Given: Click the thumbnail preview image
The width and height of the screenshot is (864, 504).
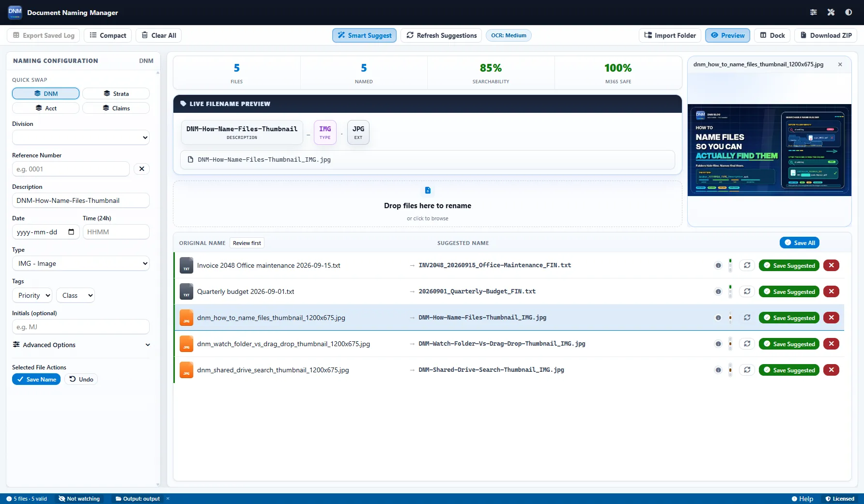Looking at the screenshot, I should [769, 150].
